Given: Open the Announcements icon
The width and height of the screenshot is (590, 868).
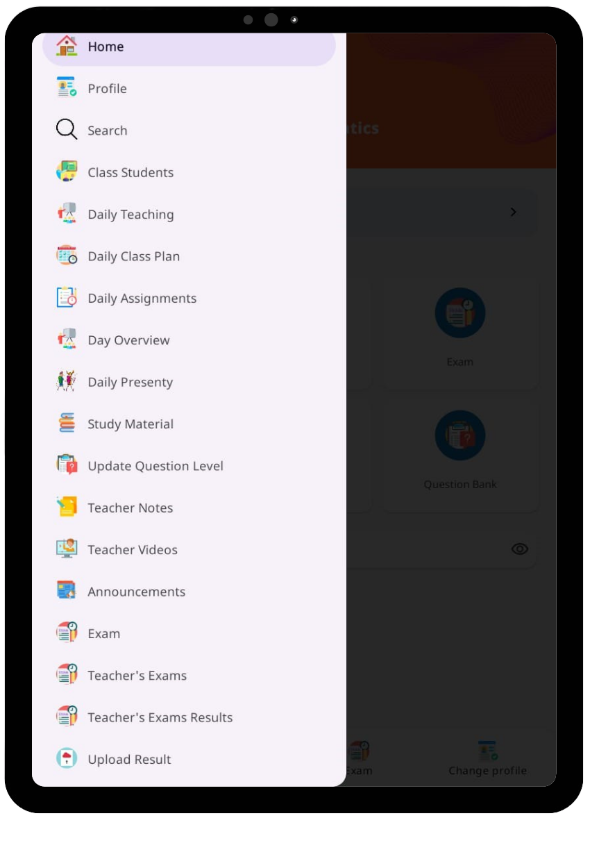Looking at the screenshot, I should click(x=67, y=591).
